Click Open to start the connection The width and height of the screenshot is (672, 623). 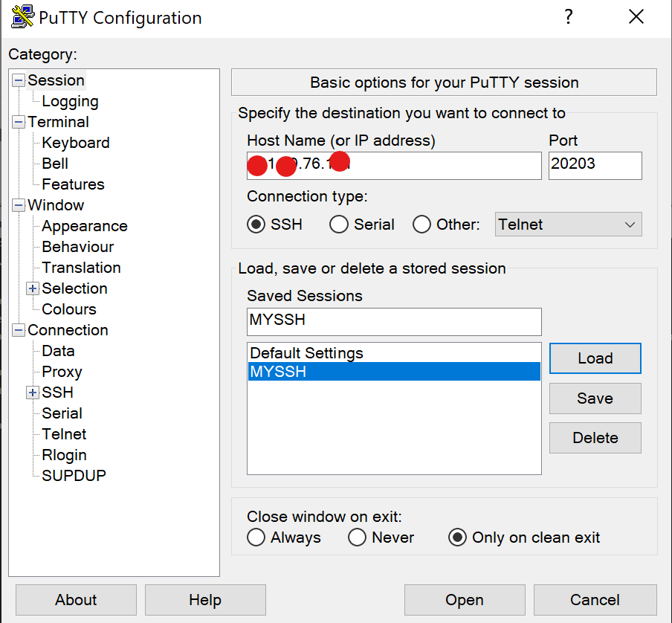click(465, 600)
